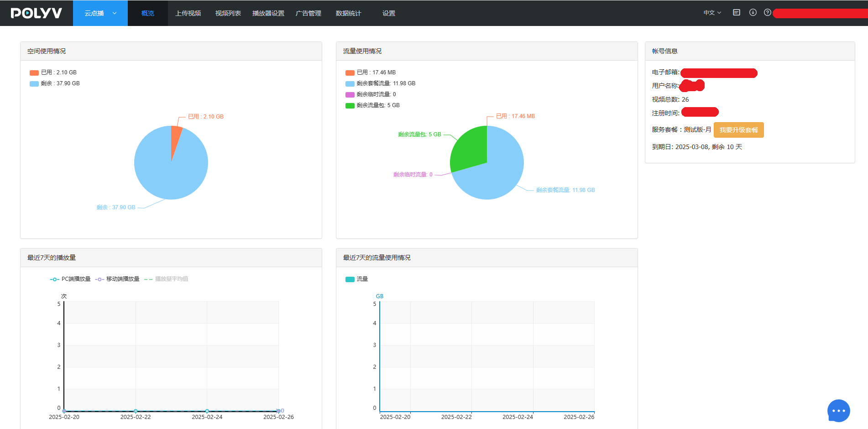
Task: Click the orange 已用 2.10 GB legend swatch
Action: tap(34, 72)
